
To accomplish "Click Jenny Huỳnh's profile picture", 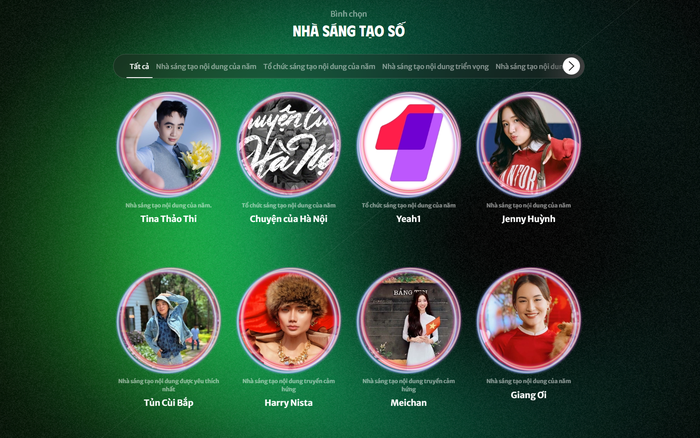I will tap(528, 144).
